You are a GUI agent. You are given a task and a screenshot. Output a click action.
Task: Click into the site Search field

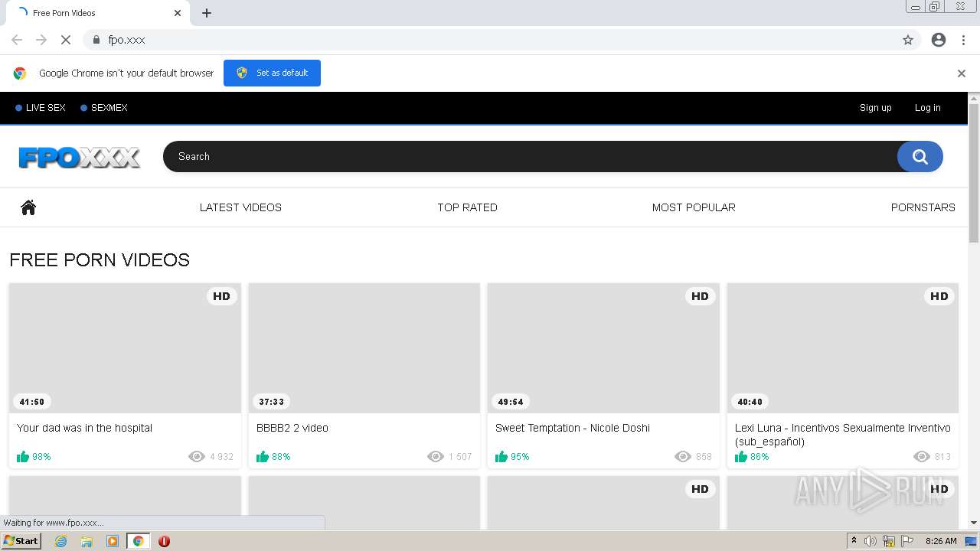coord(530,156)
